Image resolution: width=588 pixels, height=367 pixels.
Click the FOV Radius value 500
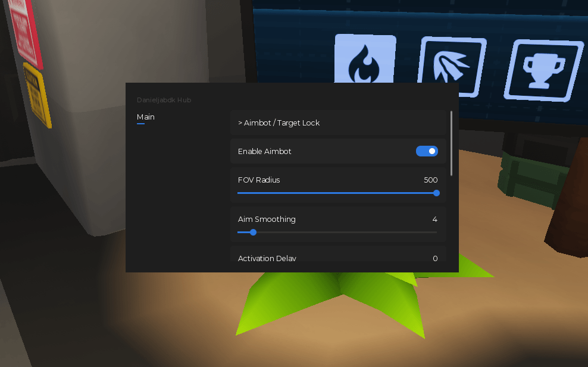coord(430,180)
